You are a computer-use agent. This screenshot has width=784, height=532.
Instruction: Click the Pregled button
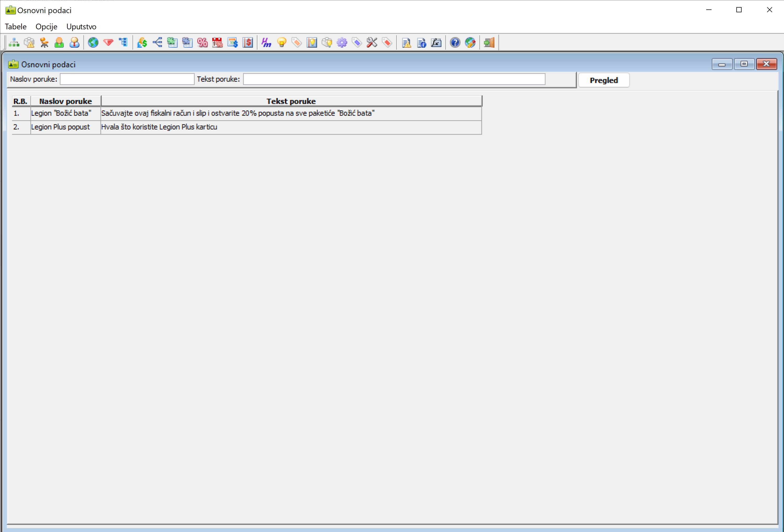coord(604,80)
